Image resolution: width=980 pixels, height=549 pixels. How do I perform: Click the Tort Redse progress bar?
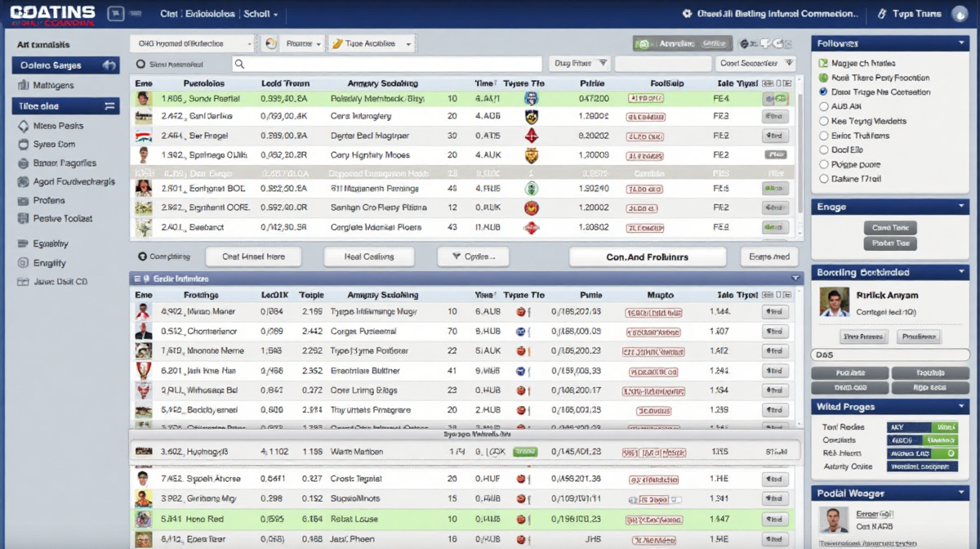921,427
